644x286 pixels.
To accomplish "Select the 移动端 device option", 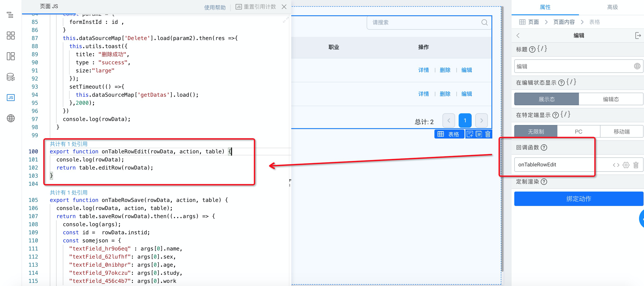I will click(621, 132).
